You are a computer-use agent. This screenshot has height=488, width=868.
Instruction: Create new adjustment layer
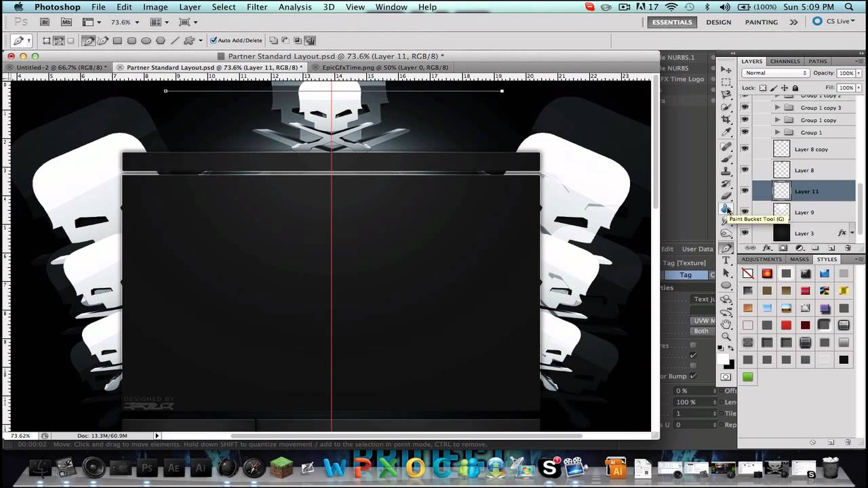(x=800, y=249)
